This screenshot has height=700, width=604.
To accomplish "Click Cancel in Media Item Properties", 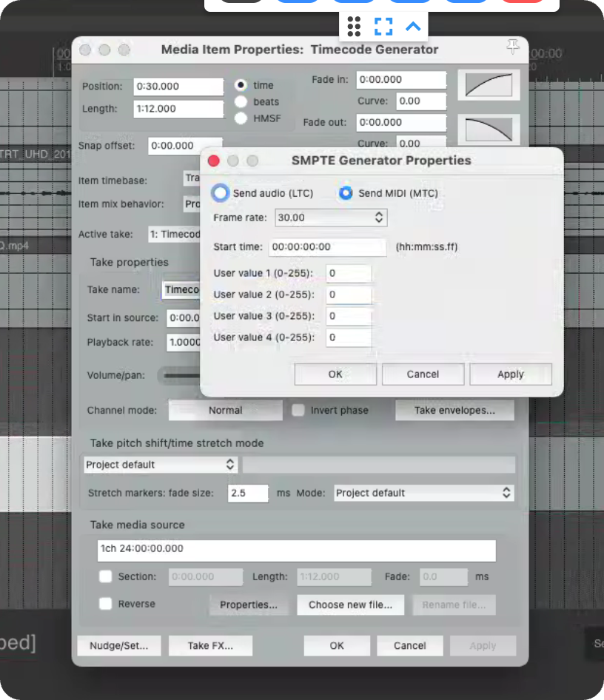I will pyautogui.click(x=410, y=645).
